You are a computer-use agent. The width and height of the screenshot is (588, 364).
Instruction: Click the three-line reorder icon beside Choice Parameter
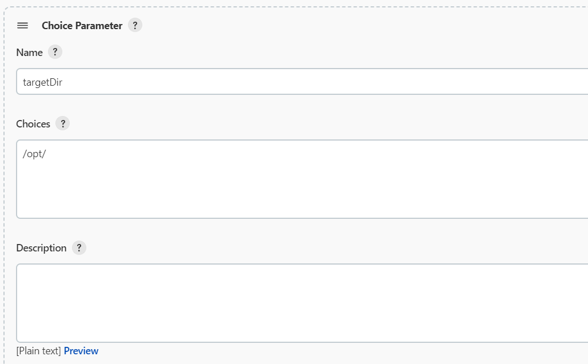[22, 26]
